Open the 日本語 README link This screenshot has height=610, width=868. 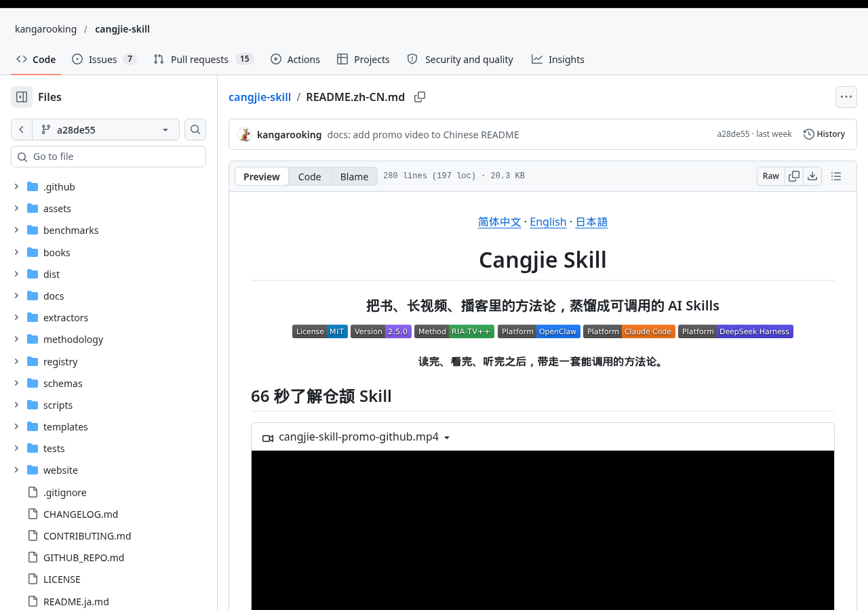click(591, 222)
